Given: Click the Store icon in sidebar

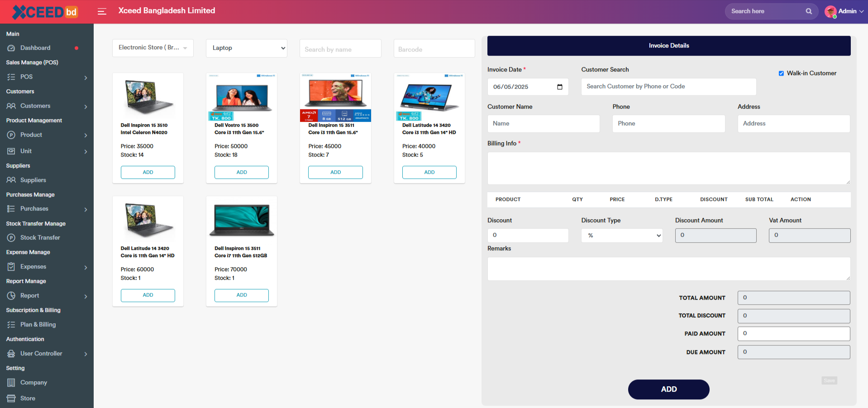Looking at the screenshot, I should coord(11,398).
